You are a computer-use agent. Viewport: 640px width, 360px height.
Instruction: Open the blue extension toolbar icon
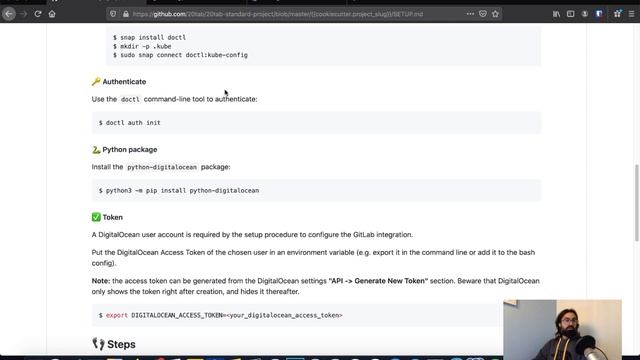tap(599, 14)
